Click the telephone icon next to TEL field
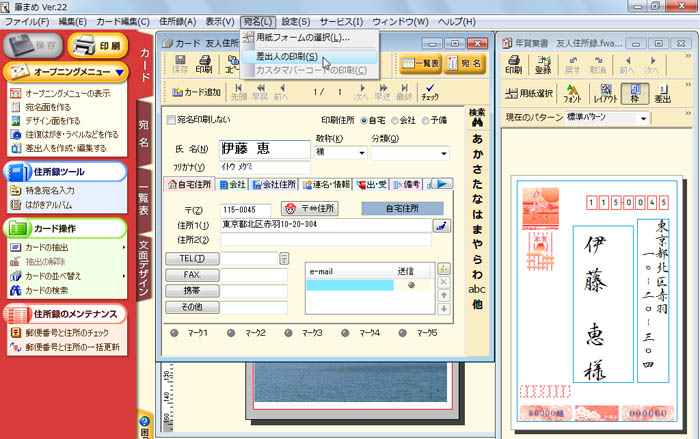Image resolution: width=700 pixels, height=439 pixels. point(284,258)
